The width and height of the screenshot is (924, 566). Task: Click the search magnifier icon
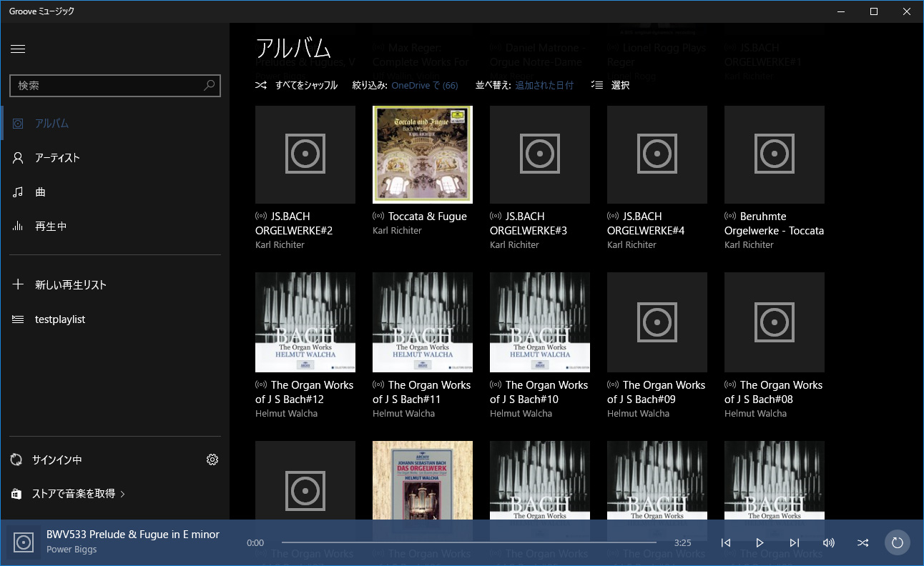pyautogui.click(x=209, y=86)
